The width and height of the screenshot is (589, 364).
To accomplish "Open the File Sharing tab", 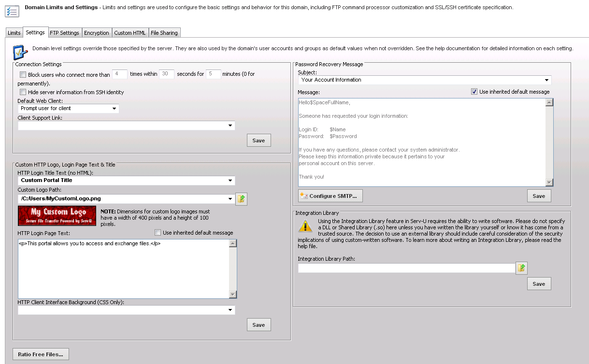I will pos(164,32).
